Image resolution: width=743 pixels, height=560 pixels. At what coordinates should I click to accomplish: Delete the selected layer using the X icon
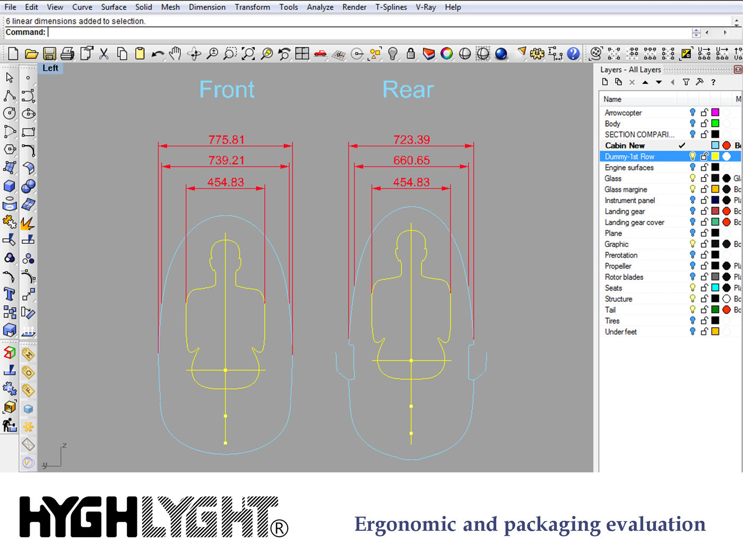(x=632, y=82)
